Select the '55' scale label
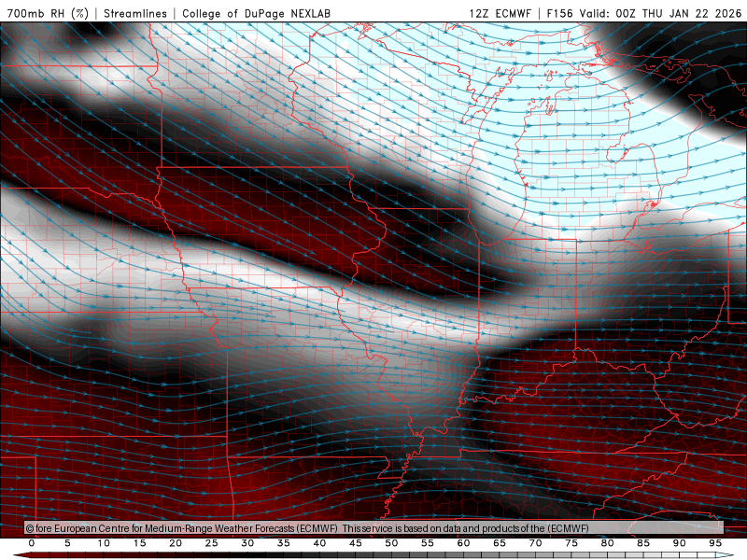This screenshot has width=747, height=560. coord(427,543)
